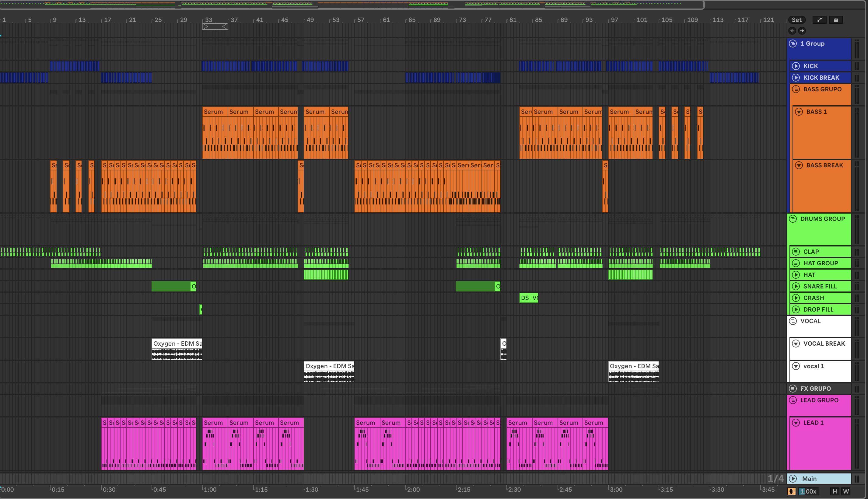The width and height of the screenshot is (868, 499).
Task: Toggle automation mode button
Action: coord(819,20)
